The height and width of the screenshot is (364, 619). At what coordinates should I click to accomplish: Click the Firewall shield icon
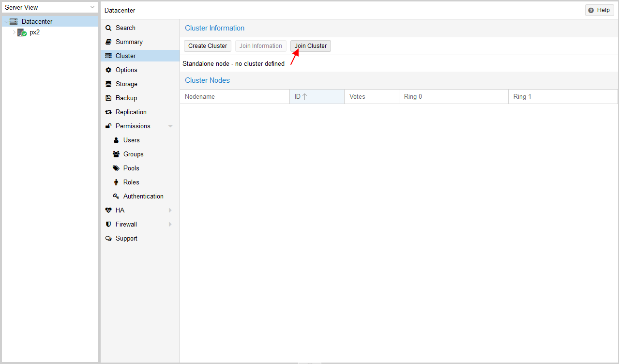click(x=108, y=225)
